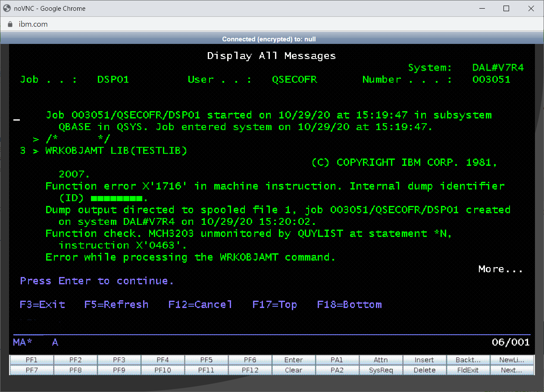544x392 pixels.
Task: Click the PF1 key button
Action: (31, 360)
